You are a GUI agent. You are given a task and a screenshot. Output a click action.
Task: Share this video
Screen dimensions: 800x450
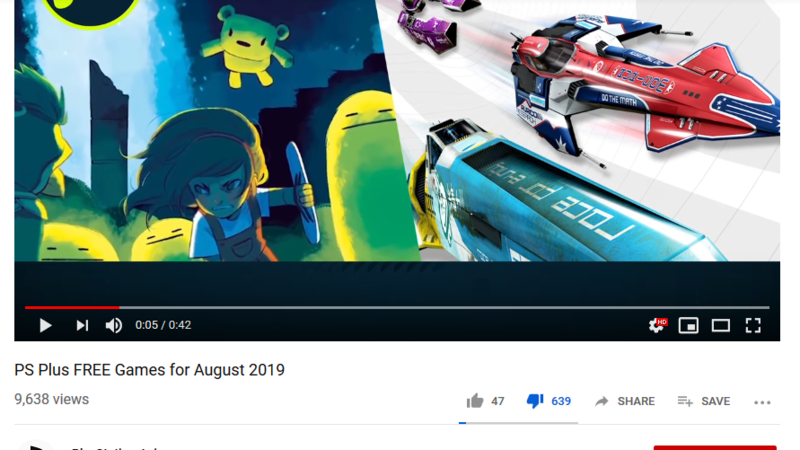tap(625, 402)
